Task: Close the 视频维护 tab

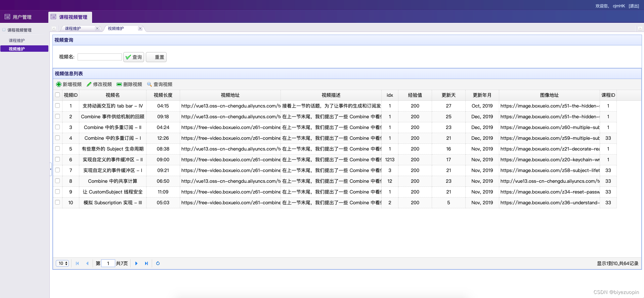Action: tap(140, 29)
